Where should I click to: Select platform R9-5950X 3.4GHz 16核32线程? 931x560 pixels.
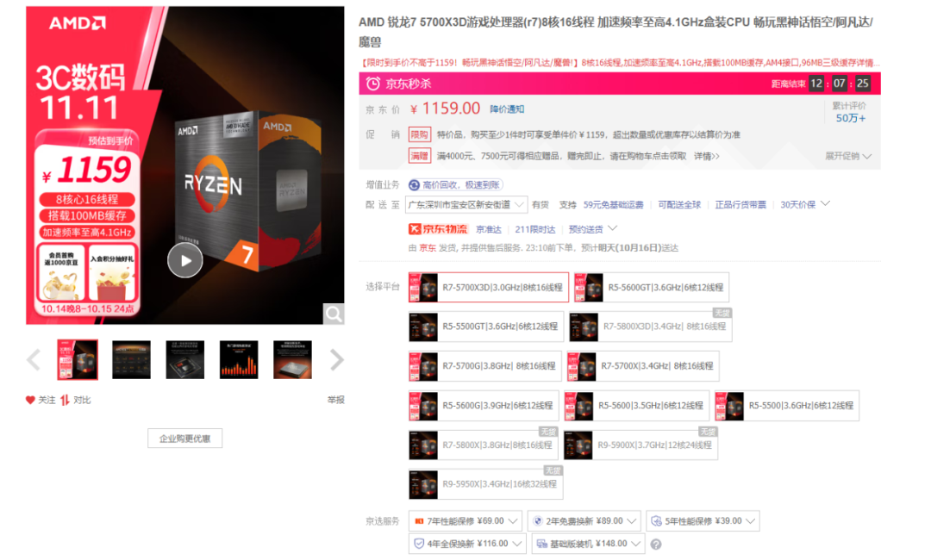point(485,484)
